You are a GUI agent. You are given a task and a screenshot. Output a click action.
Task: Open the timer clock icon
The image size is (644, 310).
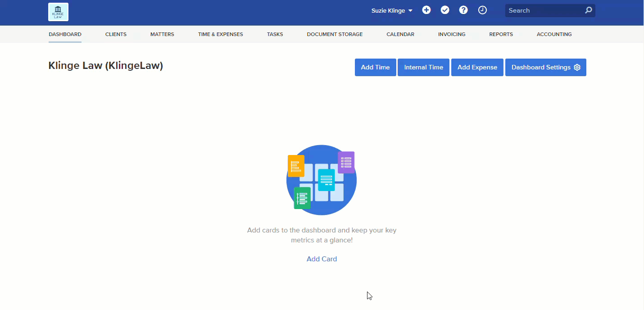pyautogui.click(x=482, y=10)
